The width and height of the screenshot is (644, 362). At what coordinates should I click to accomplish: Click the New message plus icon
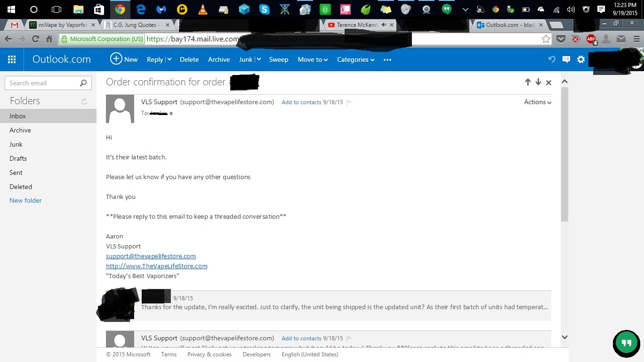click(x=116, y=59)
